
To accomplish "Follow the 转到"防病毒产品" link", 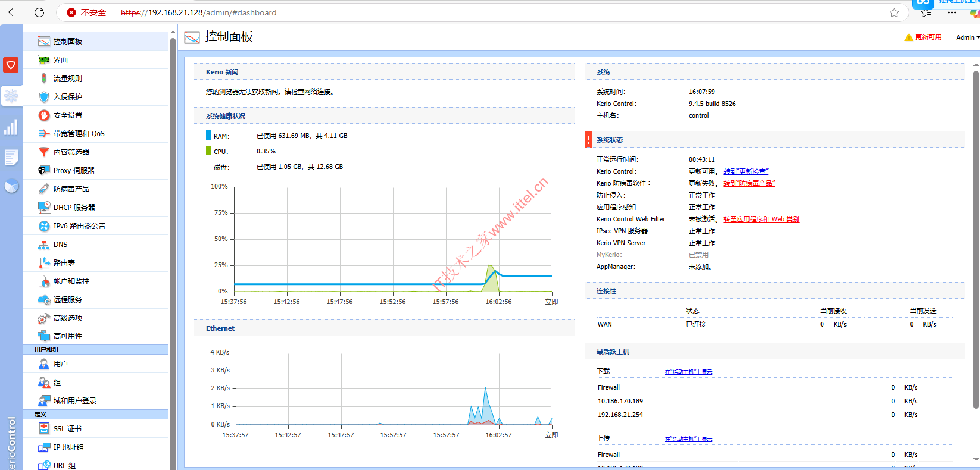I will (749, 183).
